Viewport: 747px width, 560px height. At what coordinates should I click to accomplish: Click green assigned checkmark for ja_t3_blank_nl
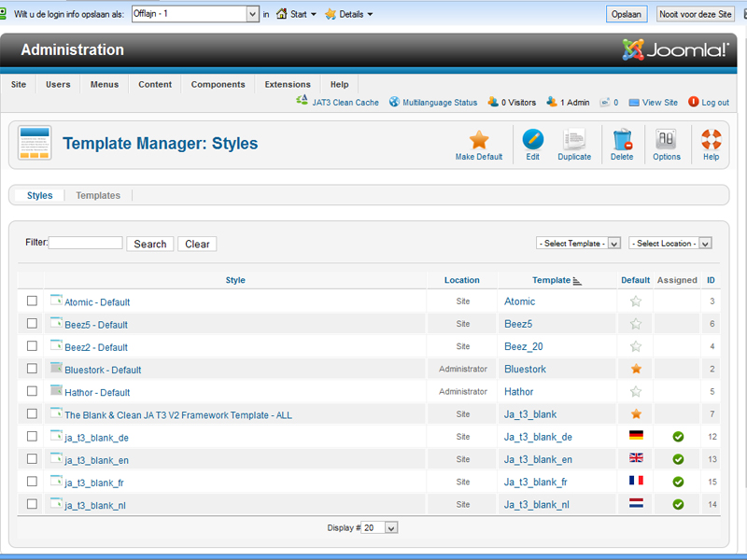[678, 504]
